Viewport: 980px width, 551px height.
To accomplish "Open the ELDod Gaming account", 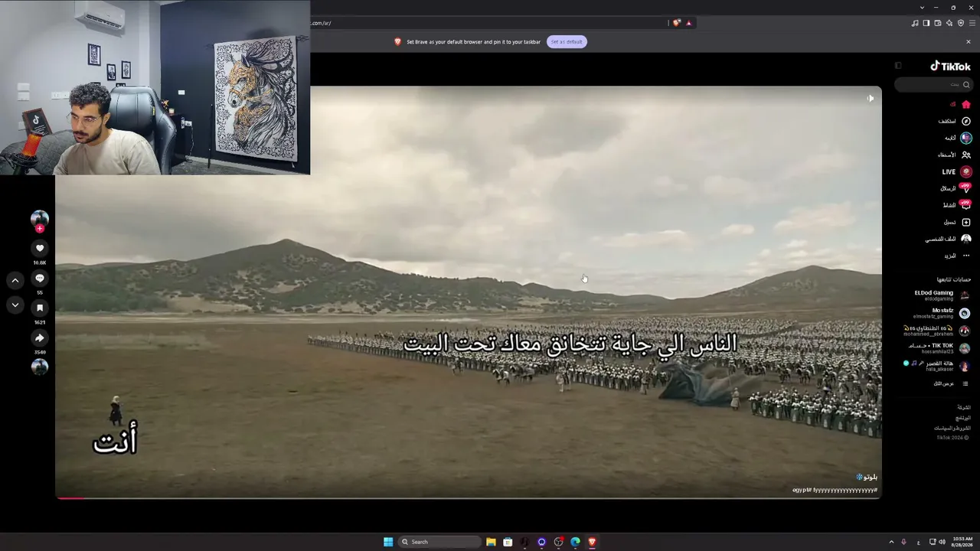I will pyautogui.click(x=942, y=295).
